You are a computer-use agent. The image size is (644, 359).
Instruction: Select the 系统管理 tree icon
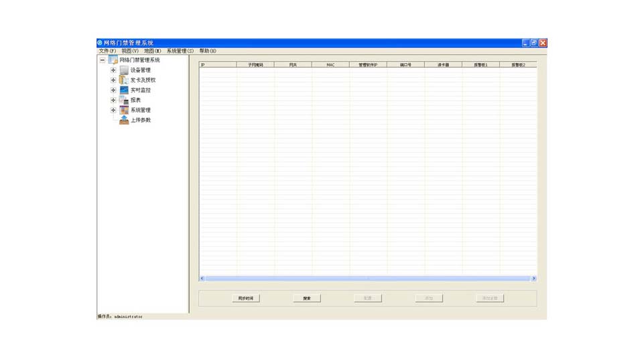click(x=124, y=110)
